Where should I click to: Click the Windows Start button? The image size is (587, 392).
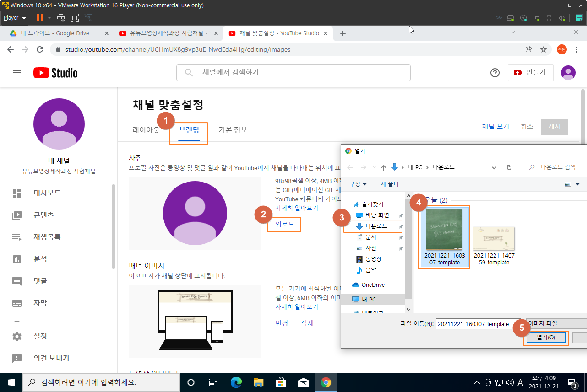point(11,382)
